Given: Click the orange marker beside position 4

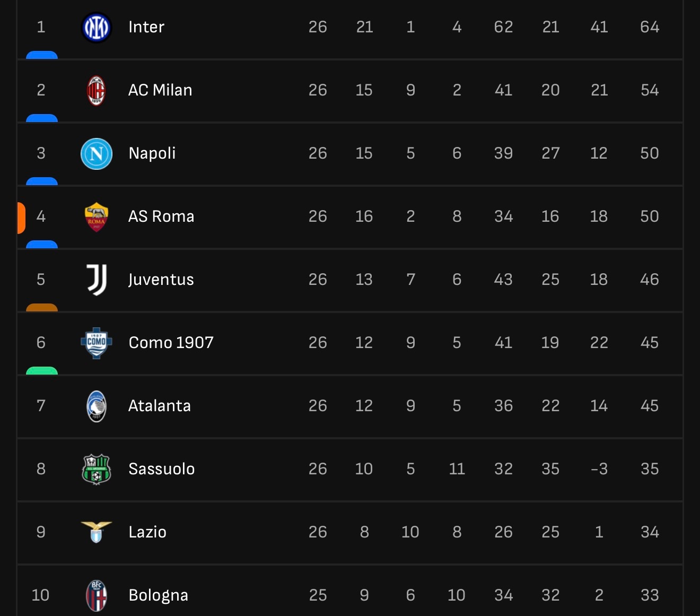Looking at the screenshot, I should [21, 218].
